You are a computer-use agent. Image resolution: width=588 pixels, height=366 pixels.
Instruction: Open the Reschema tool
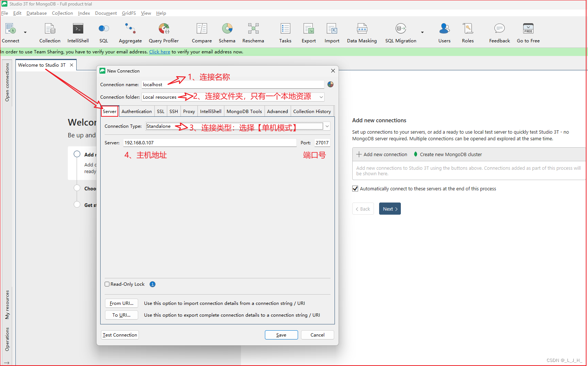(253, 33)
